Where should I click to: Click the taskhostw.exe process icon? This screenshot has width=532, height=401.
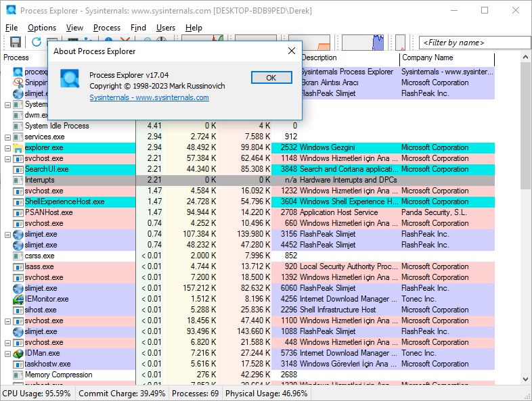click(18, 364)
